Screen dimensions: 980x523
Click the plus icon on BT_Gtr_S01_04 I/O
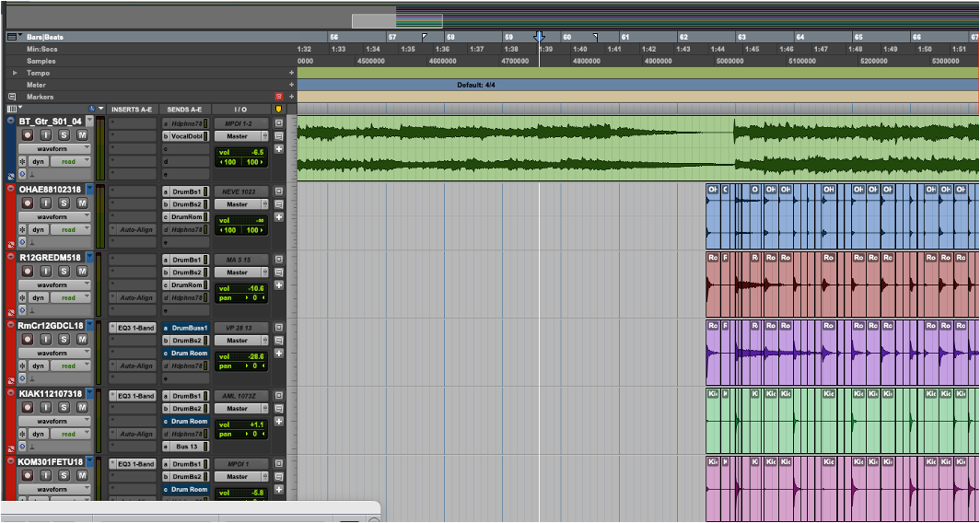click(279, 149)
